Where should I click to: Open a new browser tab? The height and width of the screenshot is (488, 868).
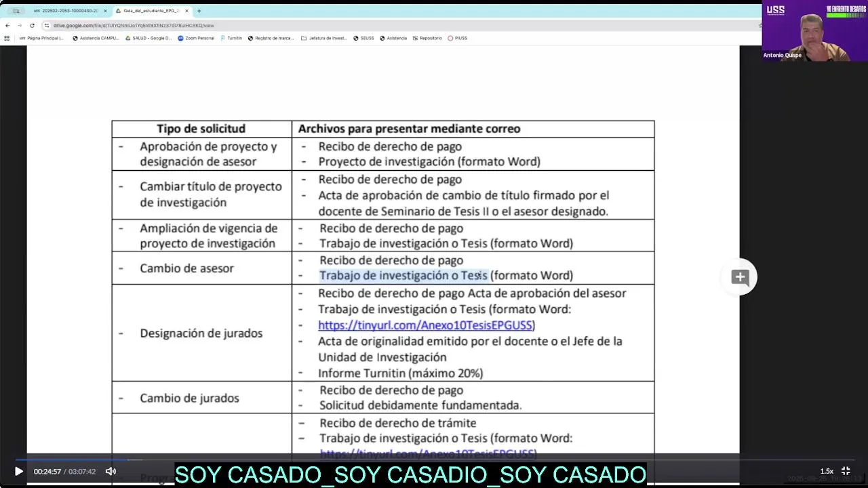point(199,11)
